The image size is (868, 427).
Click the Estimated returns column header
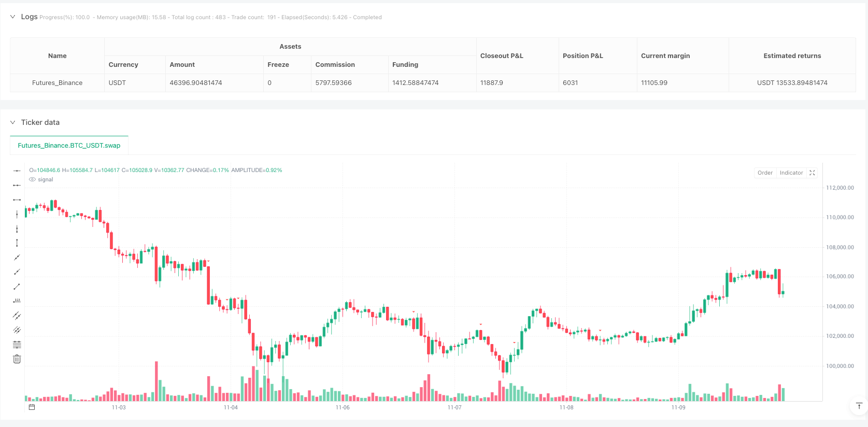[792, 56]
